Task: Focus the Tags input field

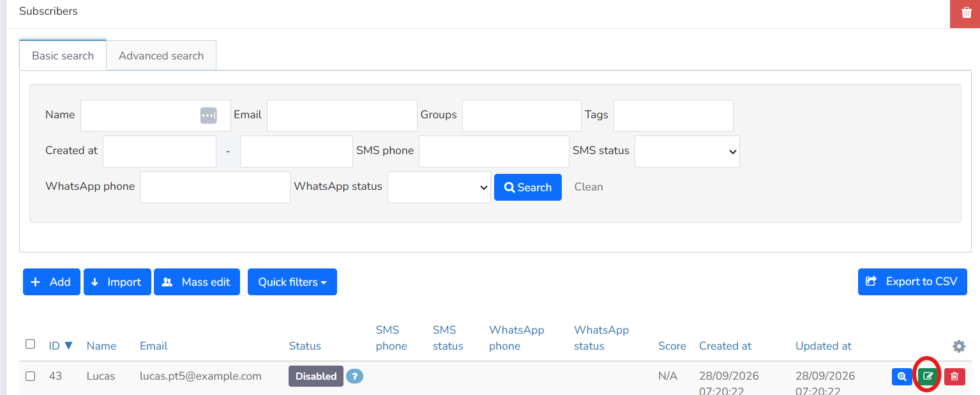Action: [674, 115]
